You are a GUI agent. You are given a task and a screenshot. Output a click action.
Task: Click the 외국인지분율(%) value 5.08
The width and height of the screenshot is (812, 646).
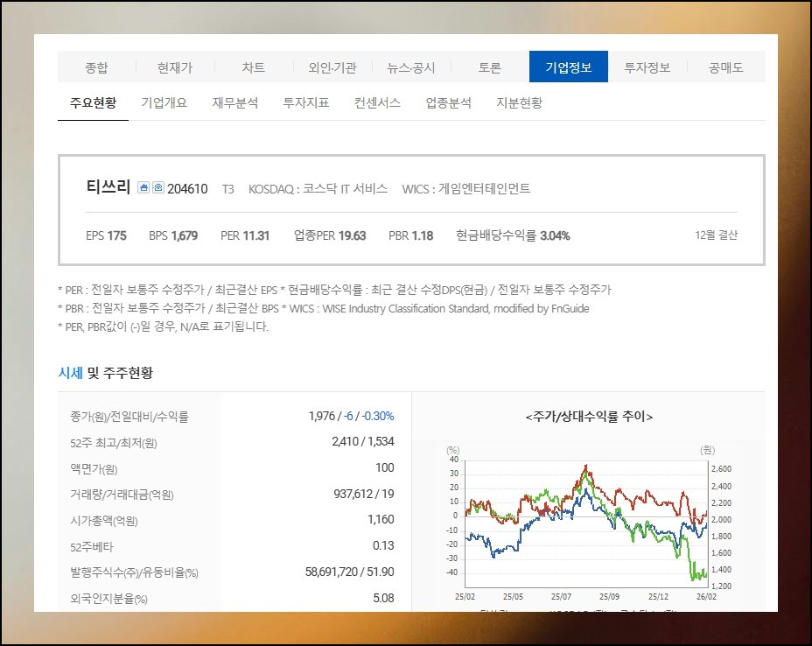[x=383, y=598]
